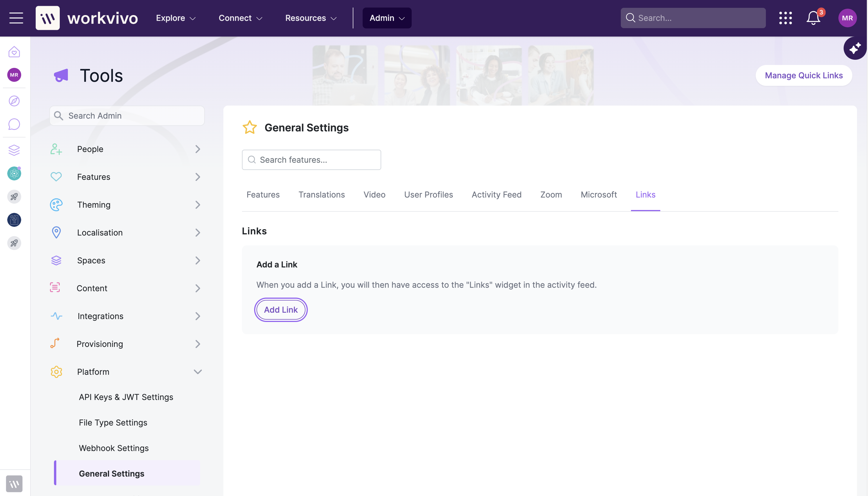Screen dimensions: 868x496
Task: Expand the Content section chevron
Action: click(x=198, y=289)
